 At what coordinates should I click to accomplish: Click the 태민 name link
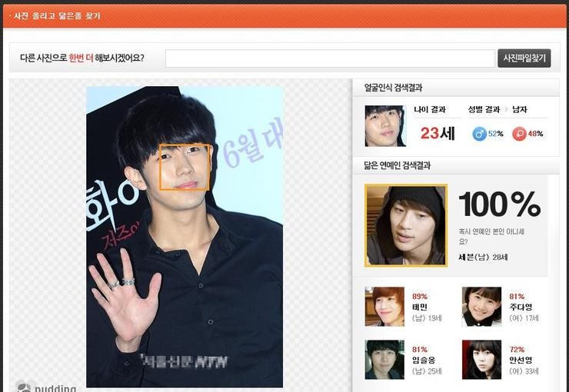[420, 307]
